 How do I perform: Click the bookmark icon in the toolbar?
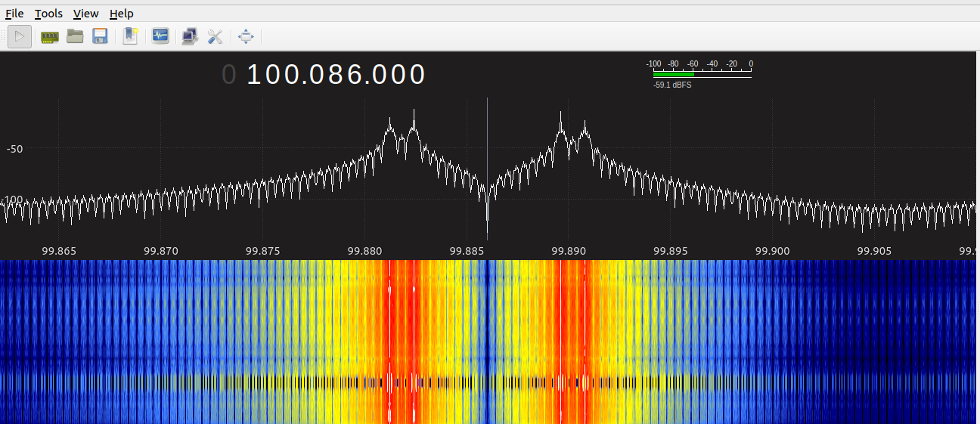131,36
